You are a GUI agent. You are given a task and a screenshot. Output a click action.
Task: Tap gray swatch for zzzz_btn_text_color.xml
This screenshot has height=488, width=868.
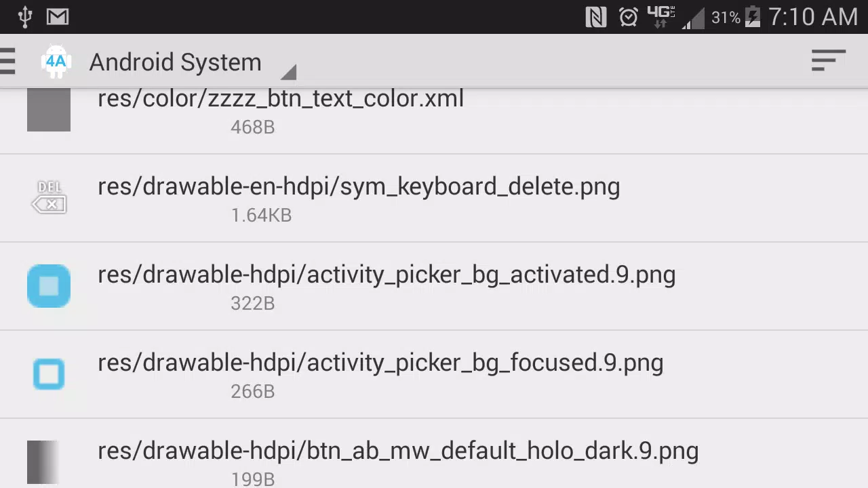coord(49,110)
